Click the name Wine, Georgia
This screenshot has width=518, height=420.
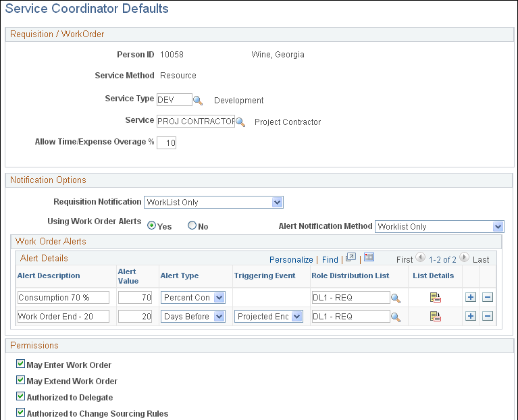click(x=278, y=55)
